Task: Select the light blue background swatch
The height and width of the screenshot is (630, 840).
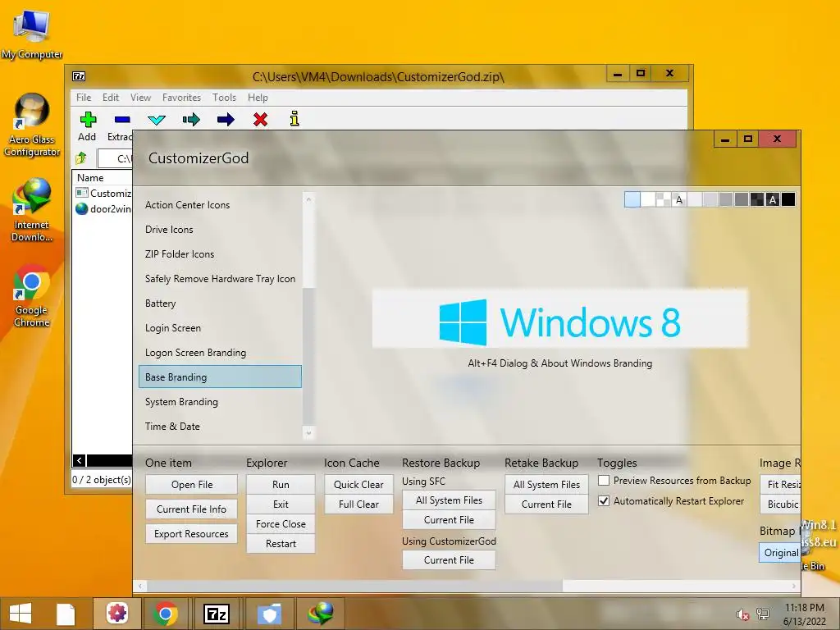Action: pos(632,200)
